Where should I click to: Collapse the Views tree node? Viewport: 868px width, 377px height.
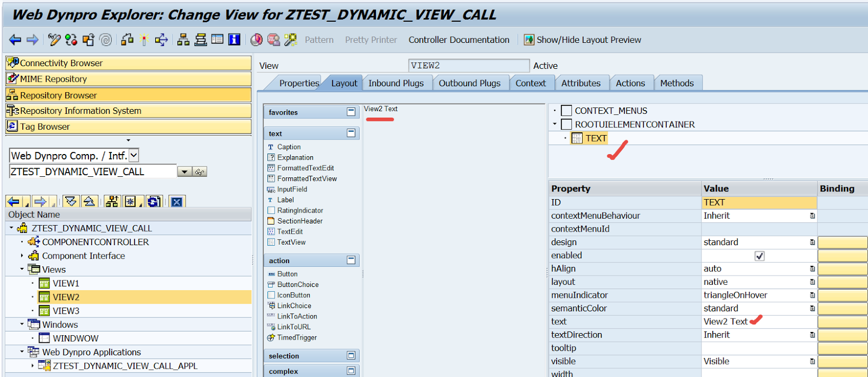coord(22,269)
